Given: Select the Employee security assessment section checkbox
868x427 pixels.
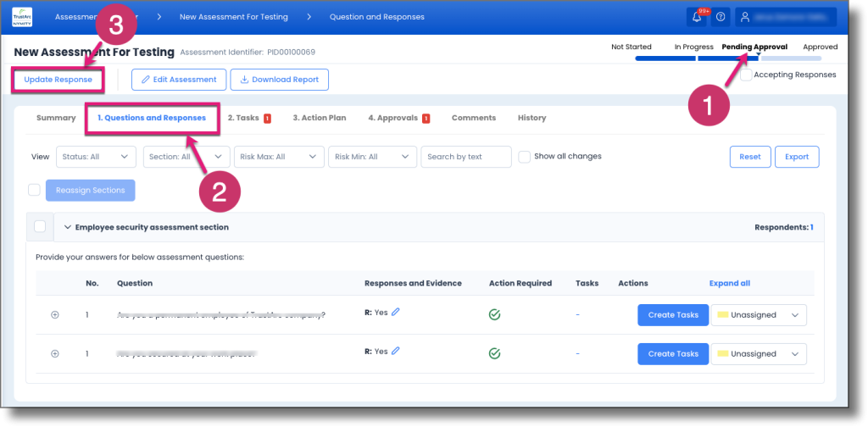Looking at the screenshot, I should pyautogui.click(x=40, y=227).
